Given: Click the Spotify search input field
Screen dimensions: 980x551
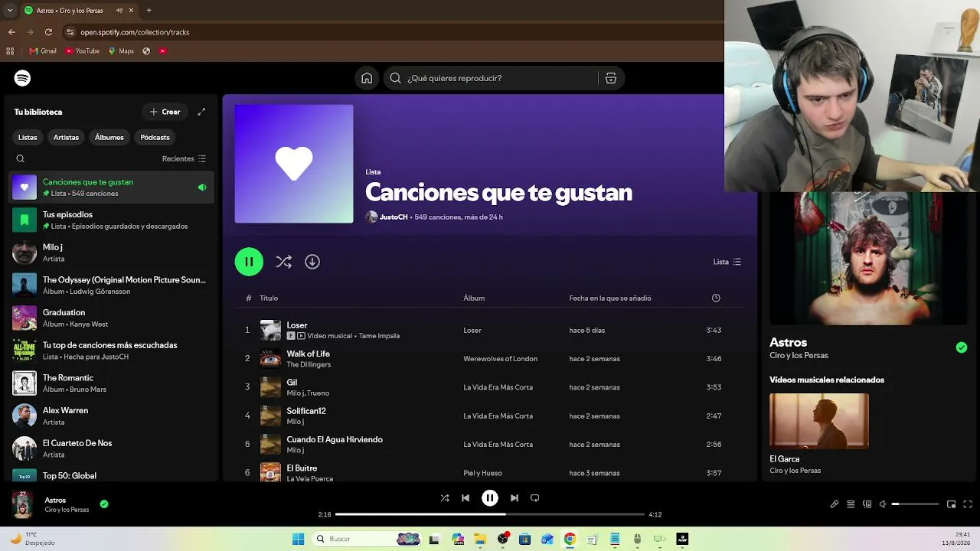Looking at the screenshot, I should pyautogui.click(x=501, y=78).
